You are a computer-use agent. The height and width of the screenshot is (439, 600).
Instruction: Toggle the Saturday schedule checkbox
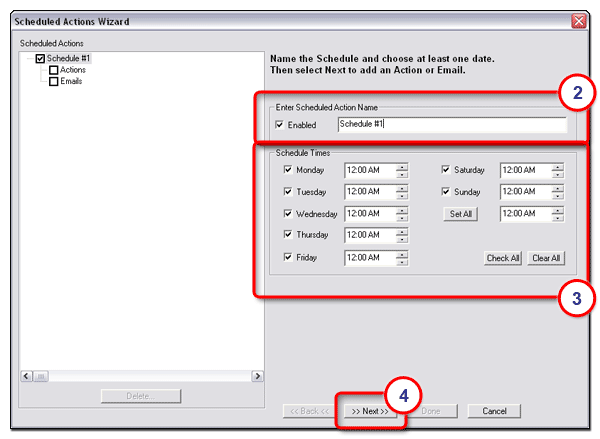pos(446,170)
